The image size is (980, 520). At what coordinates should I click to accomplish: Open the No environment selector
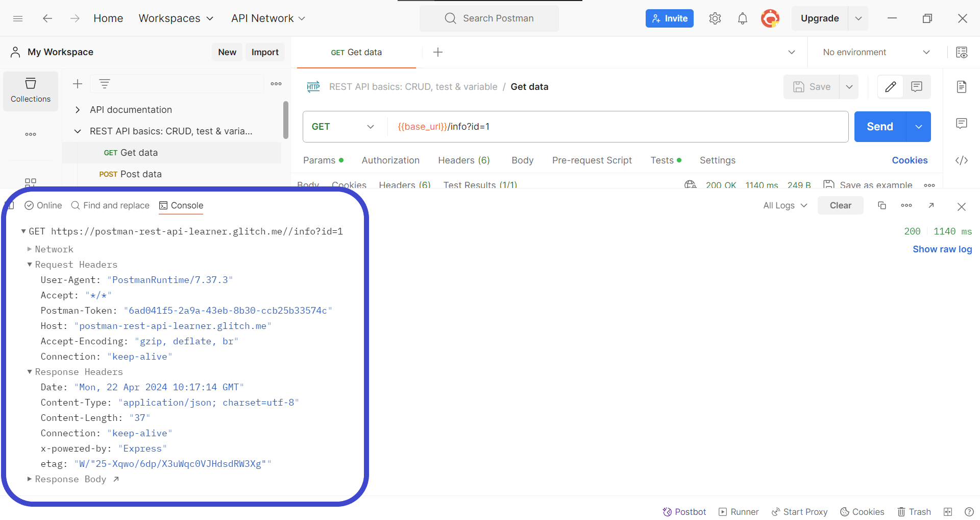click(876, 52)
